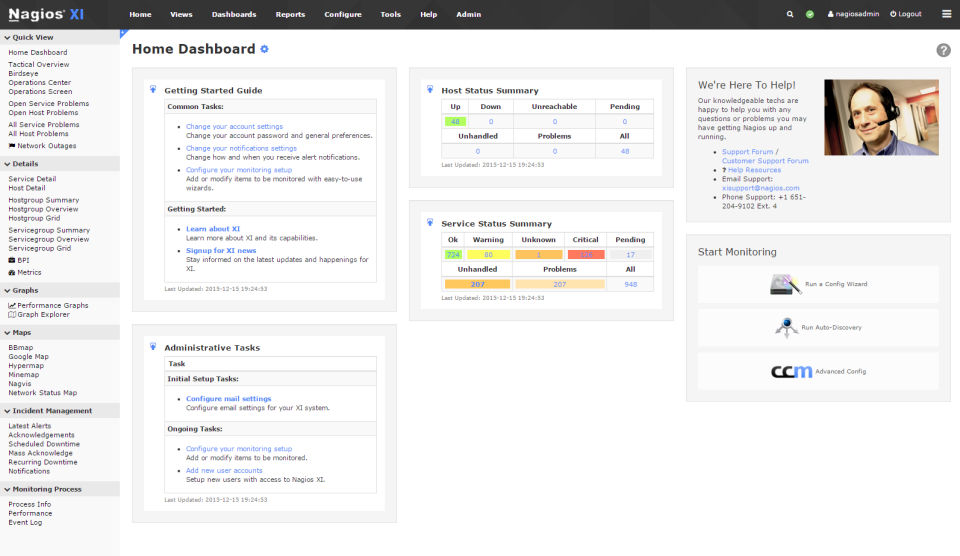This screenshot has height=556, width=960.
Task: Open the Tools menu
Action: [x=391, y=14]
